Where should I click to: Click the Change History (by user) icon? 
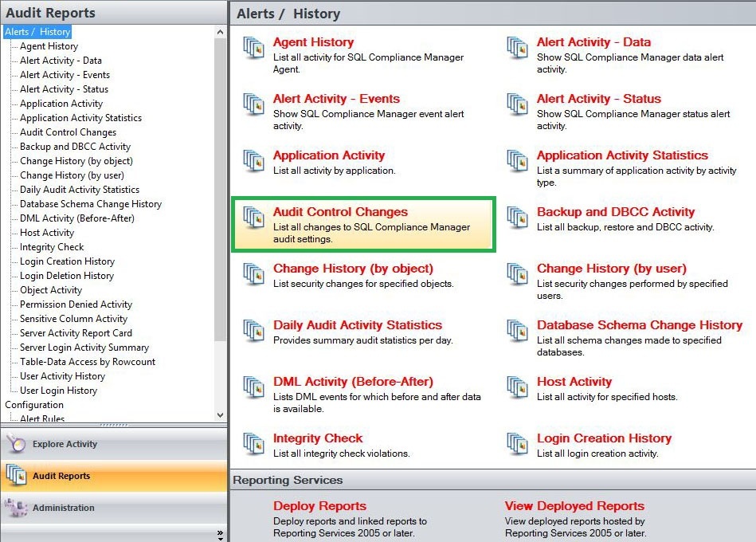[517, 274]
